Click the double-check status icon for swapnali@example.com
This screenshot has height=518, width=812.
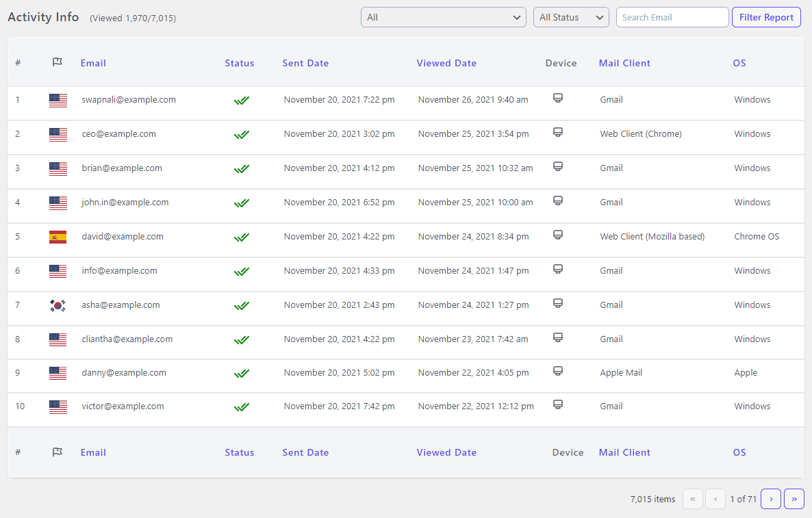(x=241, y=101)
